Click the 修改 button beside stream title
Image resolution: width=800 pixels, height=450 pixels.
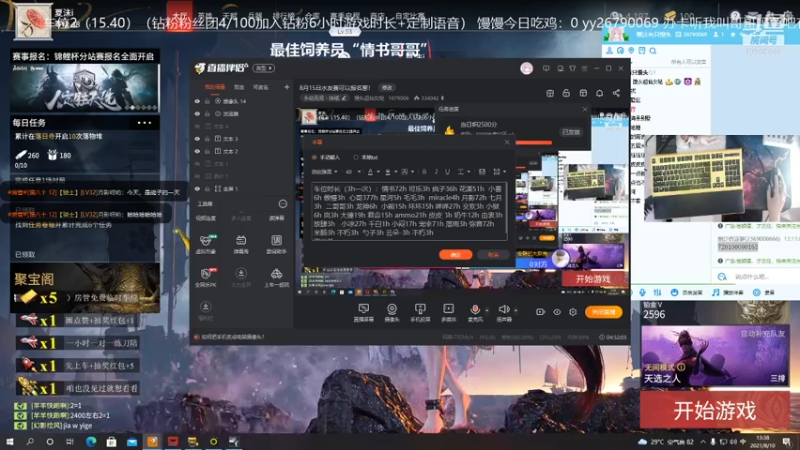[387, 88]
